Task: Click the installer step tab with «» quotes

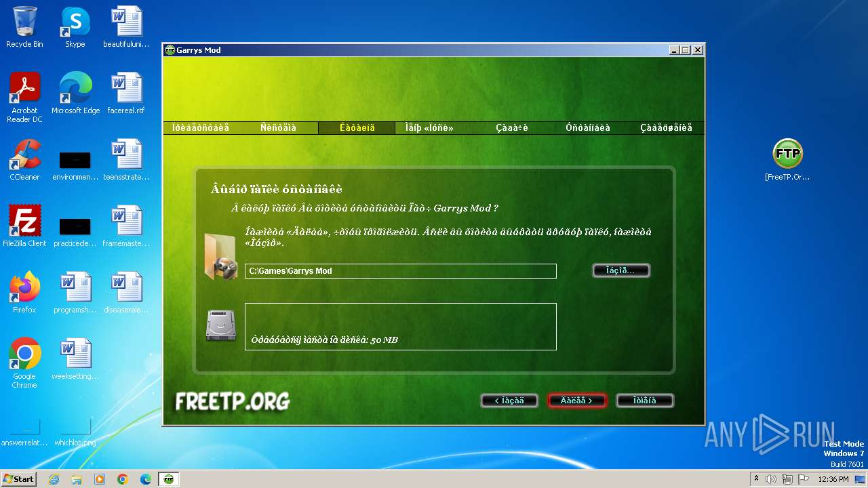Action: point(429,127)
